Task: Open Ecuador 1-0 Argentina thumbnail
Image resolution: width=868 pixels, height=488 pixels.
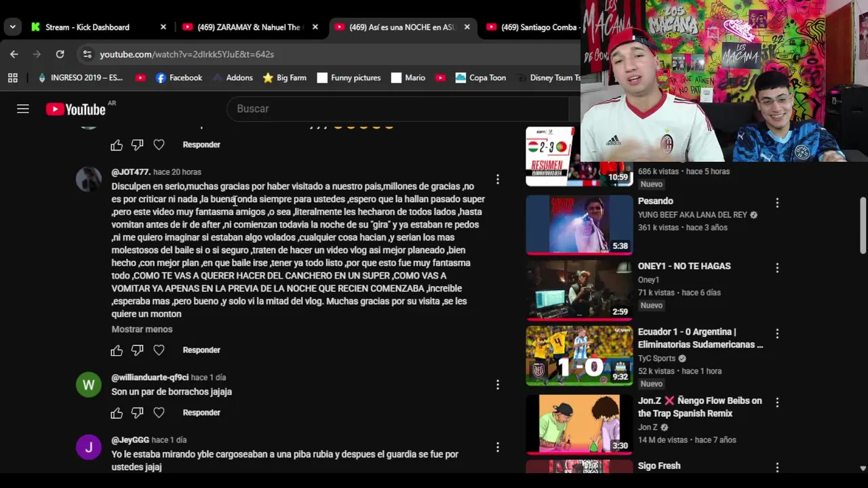Action: click(579, 356)
